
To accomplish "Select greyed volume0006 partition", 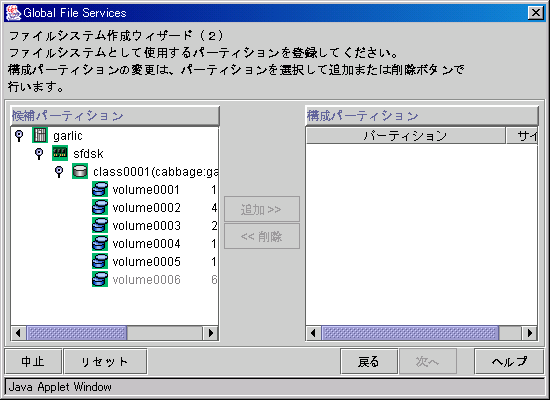I will click(146, 280).
